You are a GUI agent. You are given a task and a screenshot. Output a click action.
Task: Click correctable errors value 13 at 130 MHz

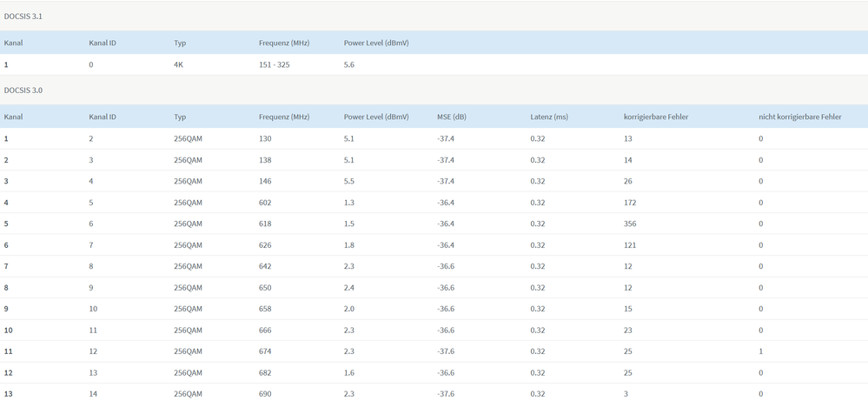[x=627, y=138]
